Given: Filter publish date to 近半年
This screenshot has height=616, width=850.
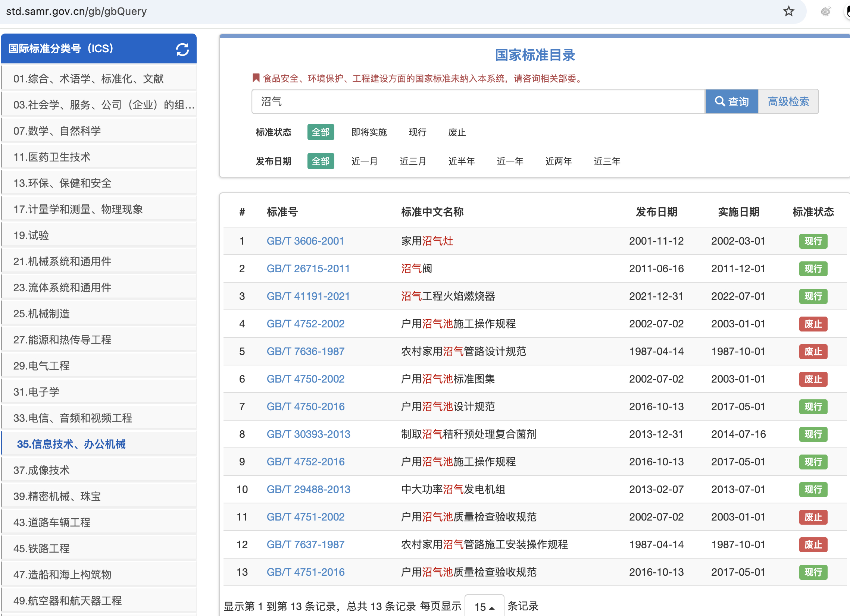Looking at the screenshot, I should (x=461, y=161).
